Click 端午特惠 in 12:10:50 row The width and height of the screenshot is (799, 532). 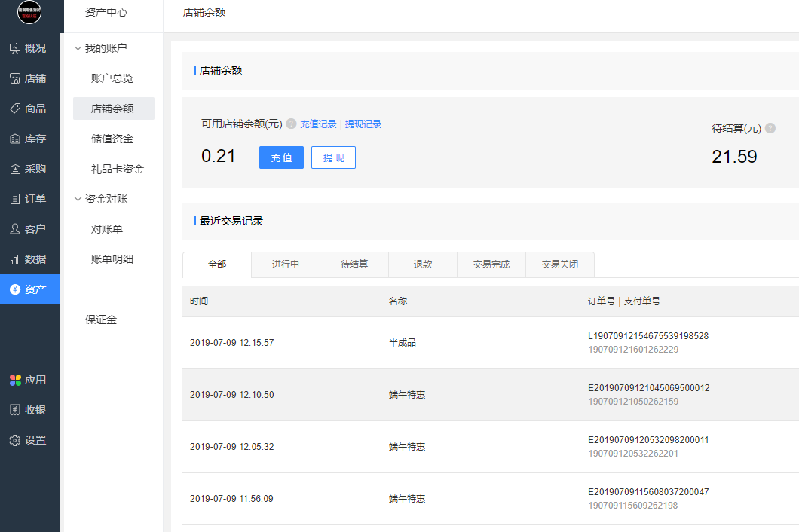click(407, 395)
